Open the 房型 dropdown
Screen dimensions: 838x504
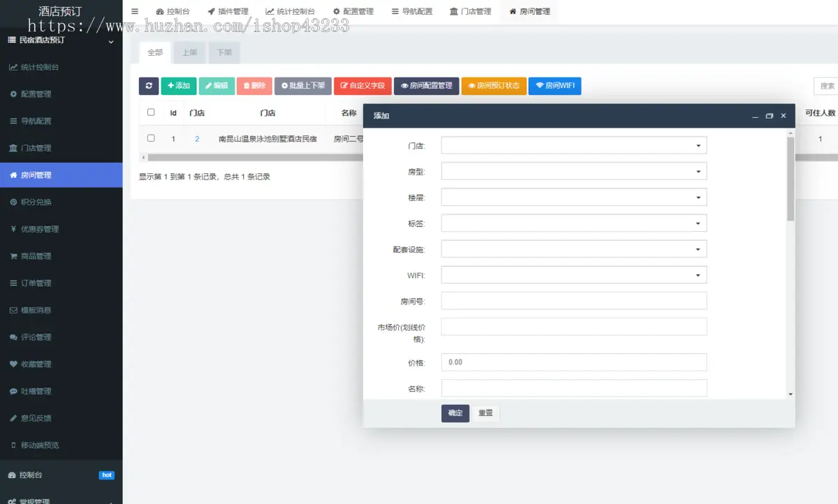click(573, 171)
